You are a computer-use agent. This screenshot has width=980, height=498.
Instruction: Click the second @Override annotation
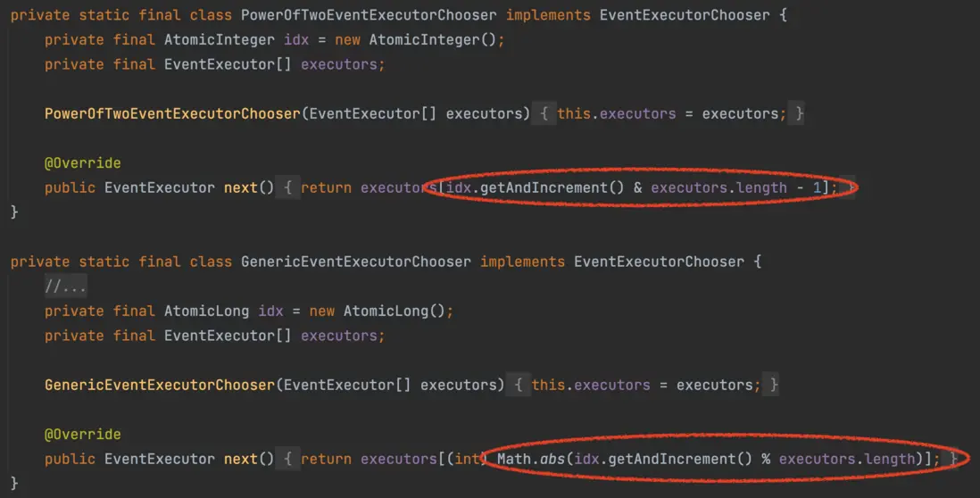point(82,435)
